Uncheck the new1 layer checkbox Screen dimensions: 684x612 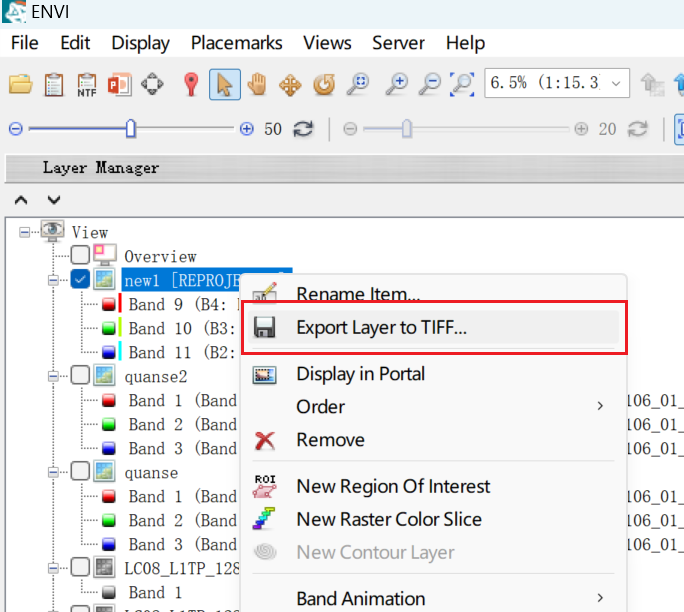tap(80, 279)
